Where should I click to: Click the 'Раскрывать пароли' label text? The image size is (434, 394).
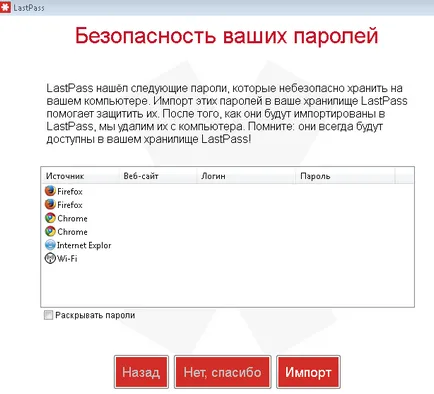(95, 315)
